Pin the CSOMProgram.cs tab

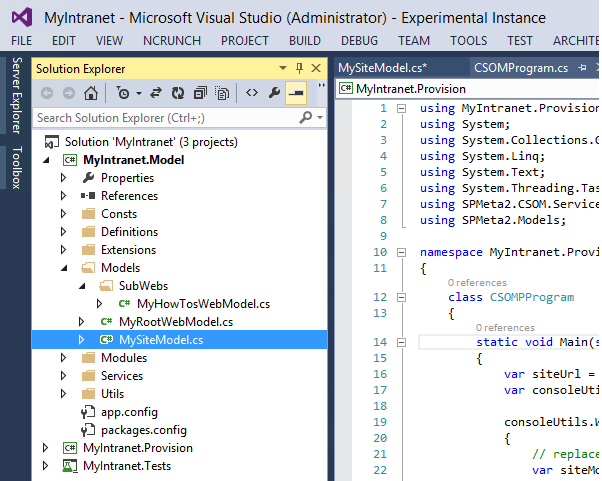point(582,68)
